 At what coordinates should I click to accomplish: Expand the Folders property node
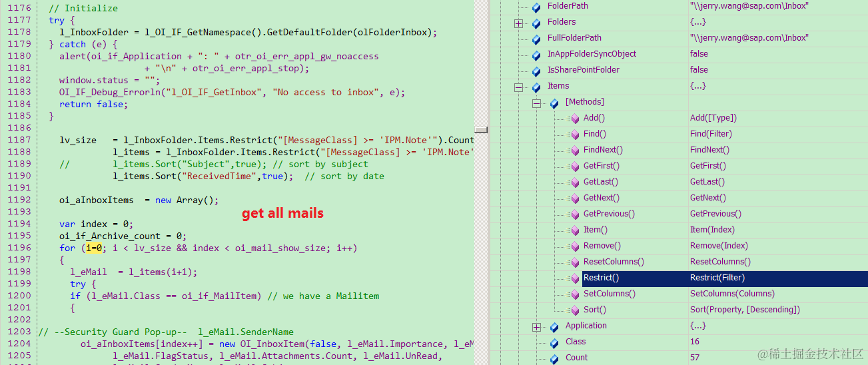(x=519, y=23)
